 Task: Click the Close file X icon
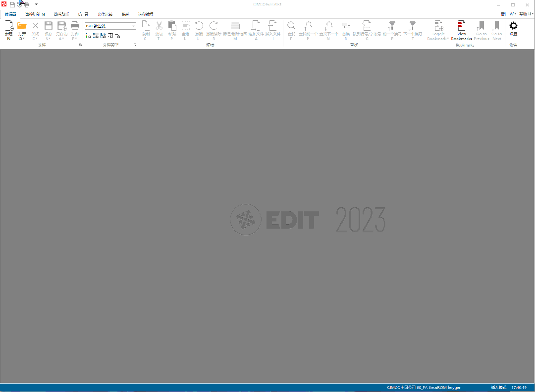pos(35,26)
